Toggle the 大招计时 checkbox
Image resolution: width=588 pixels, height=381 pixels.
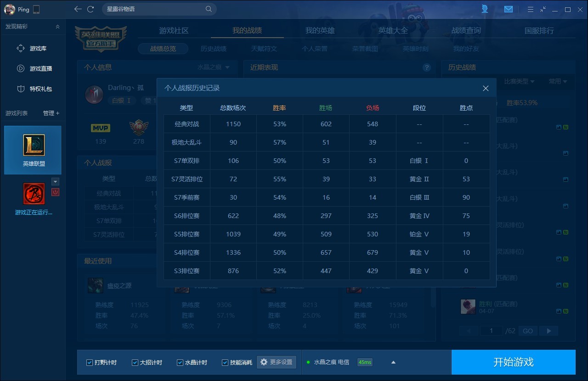point(135,363)
